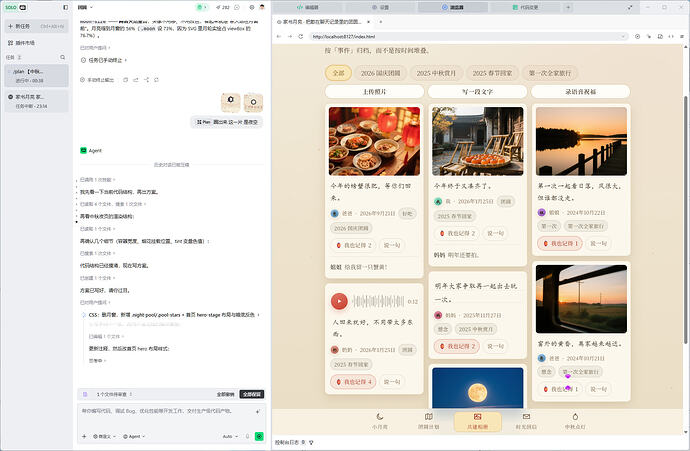The image size is (690, 451).
Task: Open the code brackets devtools icon
Action: tap(671, 37)
